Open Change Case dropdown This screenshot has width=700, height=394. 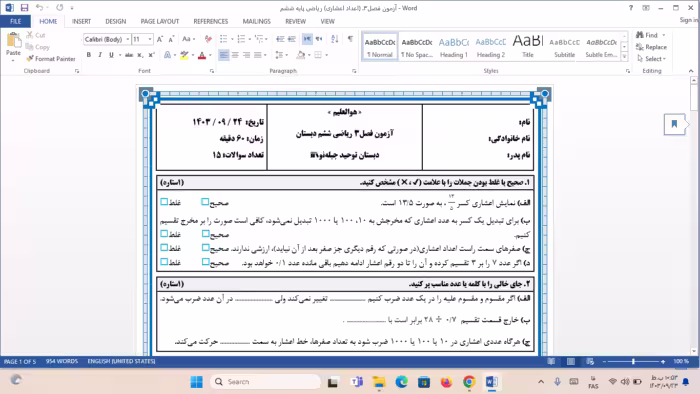point(189,39)
